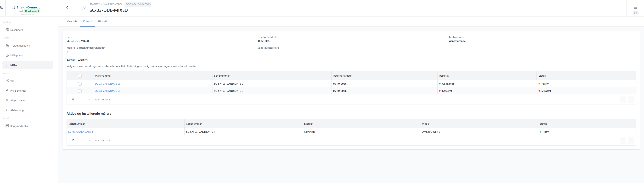644x183 pixels.
Task: Switch to the Historik tab
Action: click(x=102, y=21)
